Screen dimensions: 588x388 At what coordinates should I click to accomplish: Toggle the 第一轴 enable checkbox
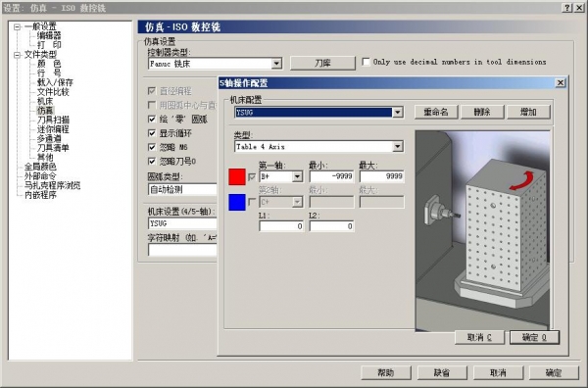252,176
